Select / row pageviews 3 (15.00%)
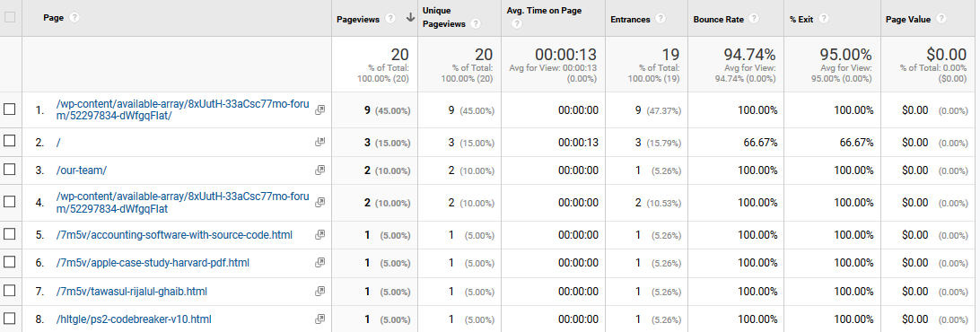Screen dimensions: 980x332 pyautogui.click(x=388, y=143)
